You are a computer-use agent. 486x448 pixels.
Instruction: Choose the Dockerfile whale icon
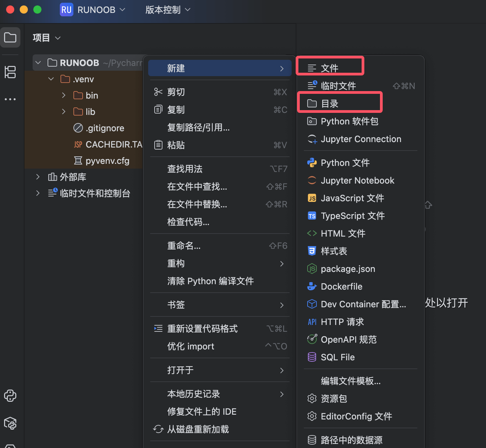coord(312,287)
